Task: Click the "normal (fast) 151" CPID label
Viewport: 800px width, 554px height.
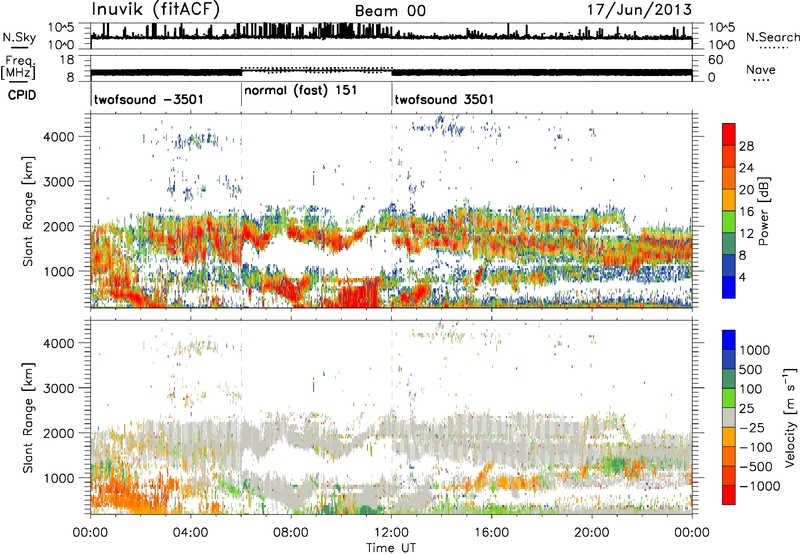Action: coord(301,91)
